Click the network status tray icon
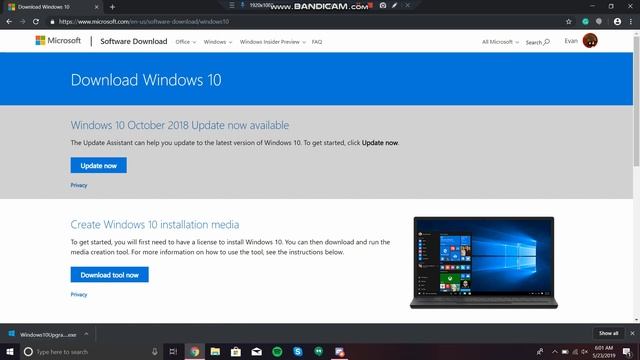Image resolution: width=640 pixels, height=360 pixels. [x=575, y=351]
